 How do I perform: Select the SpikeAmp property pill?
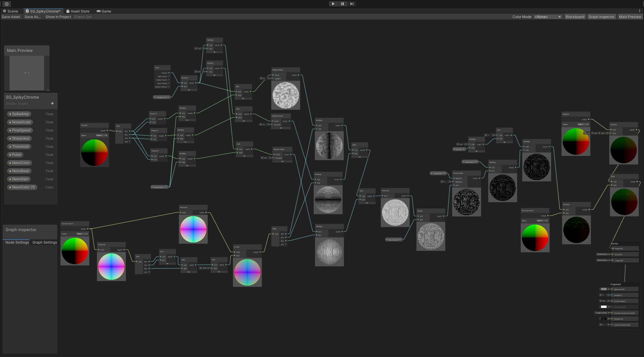[19, 114]
